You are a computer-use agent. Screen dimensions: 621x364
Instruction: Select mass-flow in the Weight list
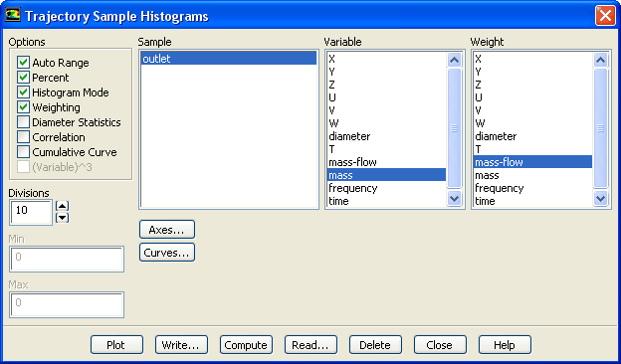(532, 162)
